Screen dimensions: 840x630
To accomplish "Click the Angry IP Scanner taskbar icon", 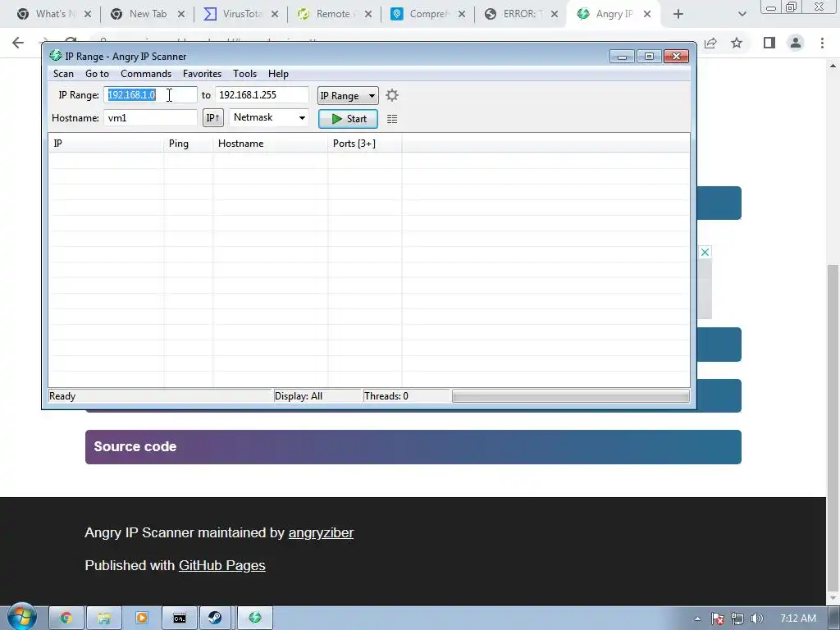I will click(255, 619).
